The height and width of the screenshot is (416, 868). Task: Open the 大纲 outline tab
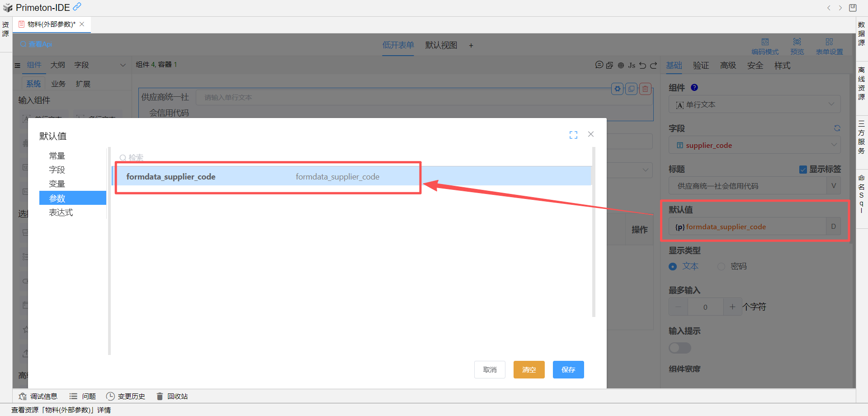coord(57,65)
